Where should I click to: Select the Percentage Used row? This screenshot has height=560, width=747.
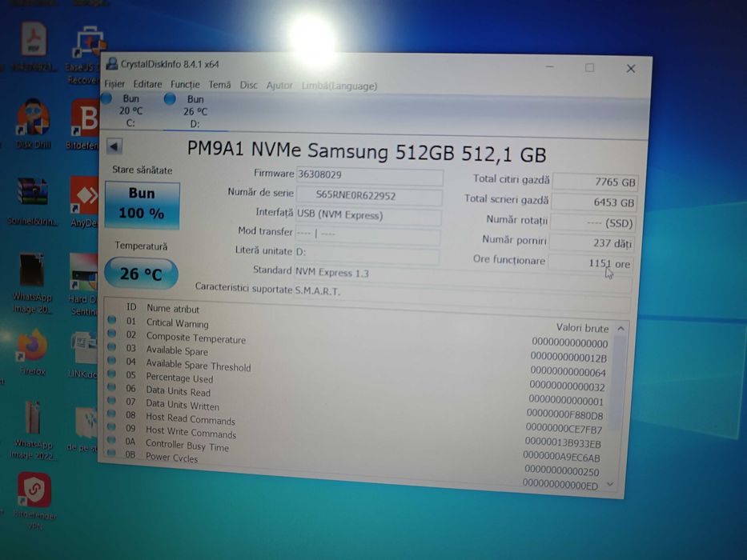coord(357,388)
